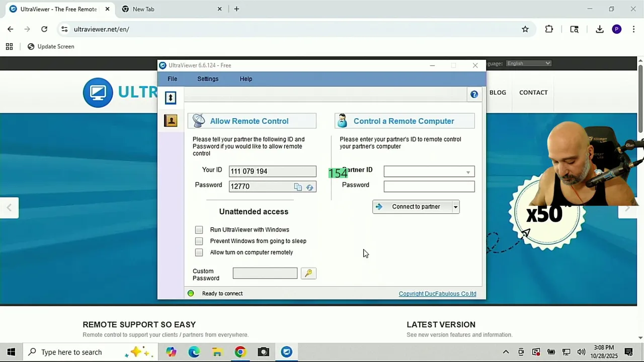Screen dimensions: 644x362
Task: Click the blue question mark help icon
Action: 474,95
